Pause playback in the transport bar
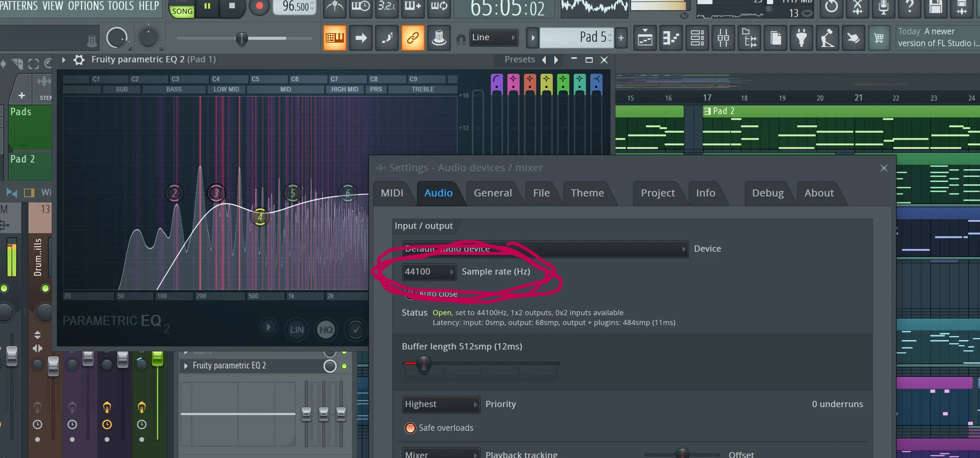The image size is (980, 458). tap(207, 6)
